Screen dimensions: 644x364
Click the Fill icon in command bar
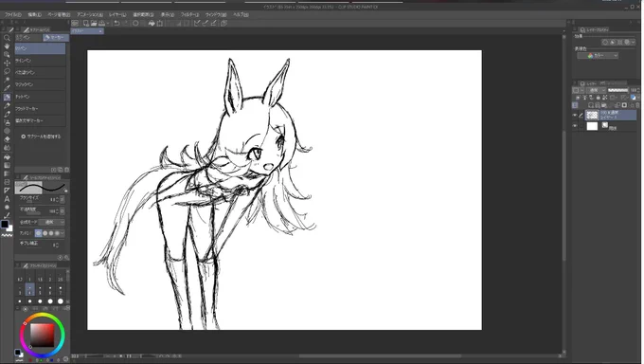[152, 24]
